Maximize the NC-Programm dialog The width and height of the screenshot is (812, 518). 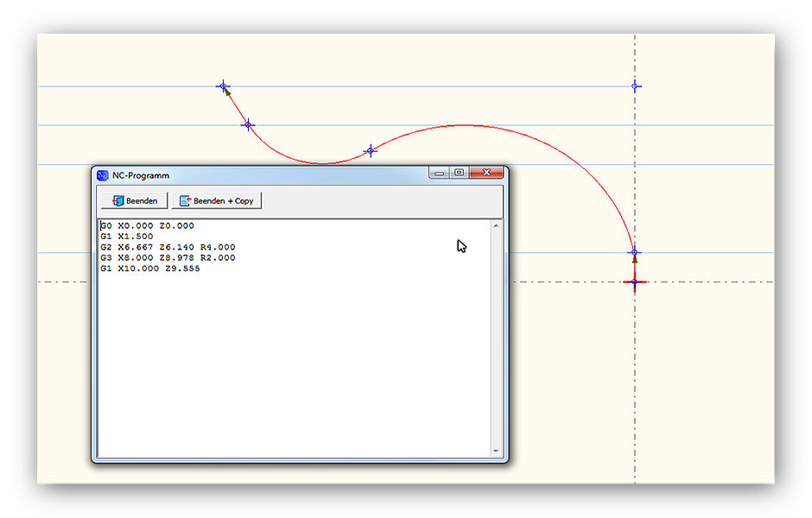pyautogui.click(x=460, y=173)
